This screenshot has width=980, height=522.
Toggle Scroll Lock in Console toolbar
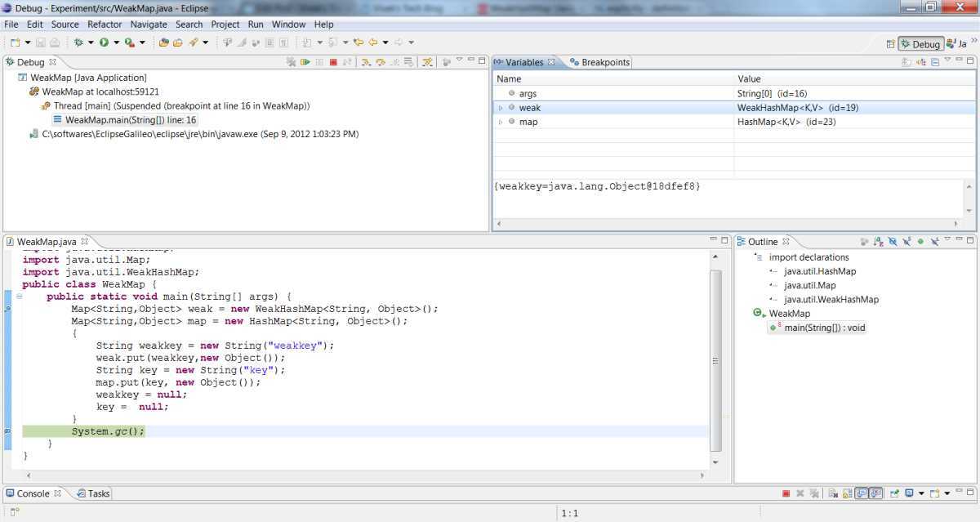coord(847,493)
